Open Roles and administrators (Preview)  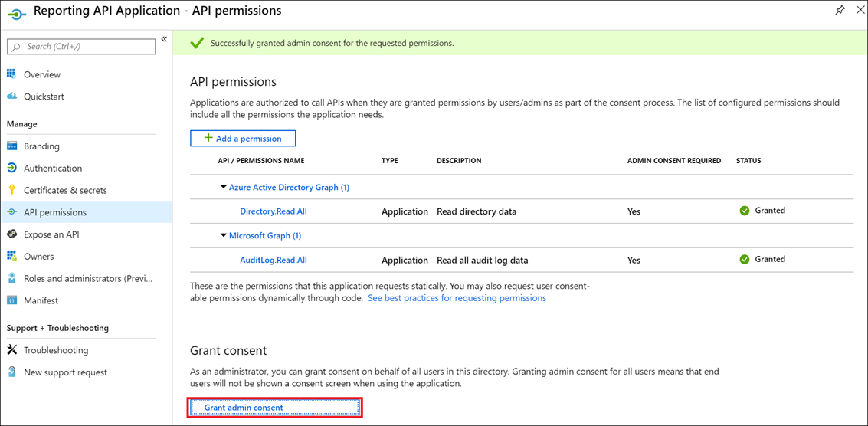pyautogui.click(x=87, y=279)
